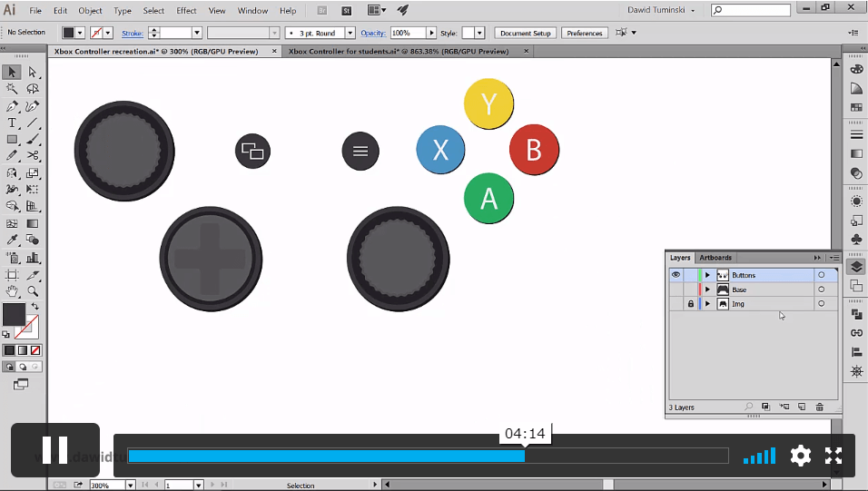Click the Buttons layer target circle
This screenshot has width=868, height=491.
tap(821, 275)
